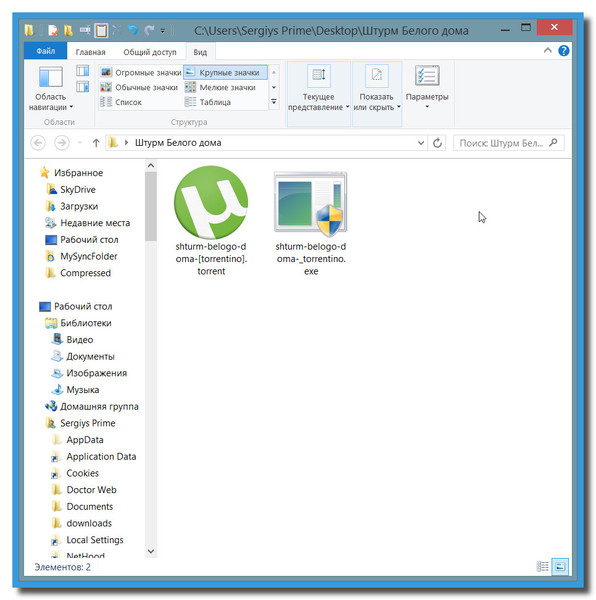Open the address bar history dropdown
Screen dimensions: 596x600
click(x=421, y=143)
